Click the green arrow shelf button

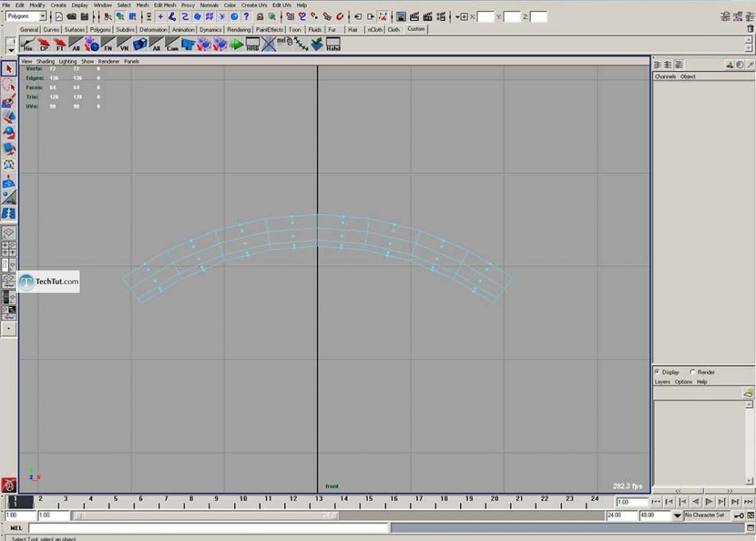236,45
